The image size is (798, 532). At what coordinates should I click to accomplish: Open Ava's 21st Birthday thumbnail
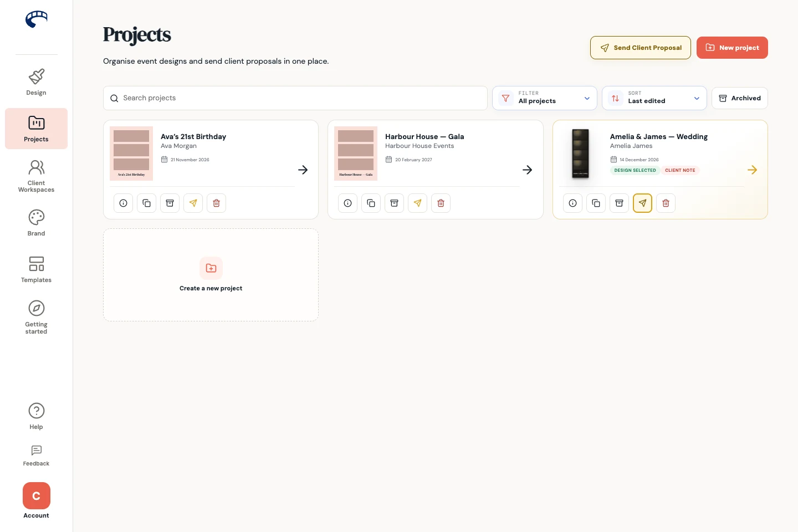(x=131, y=154)
